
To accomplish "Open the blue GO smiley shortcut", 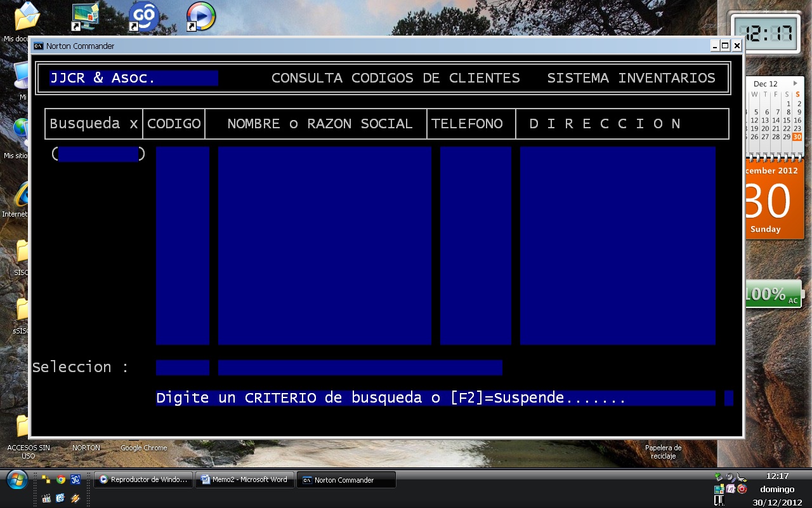I will tap(143, 16).
